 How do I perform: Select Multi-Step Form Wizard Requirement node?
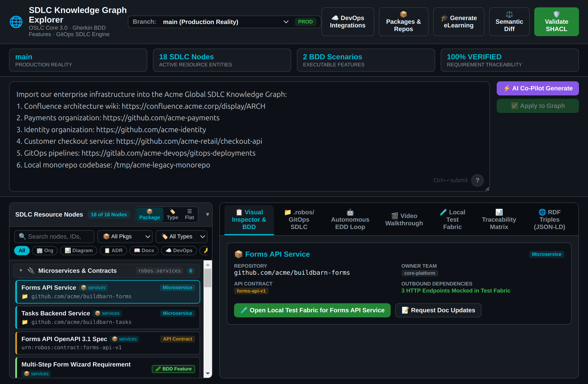(x=108, y=368)
